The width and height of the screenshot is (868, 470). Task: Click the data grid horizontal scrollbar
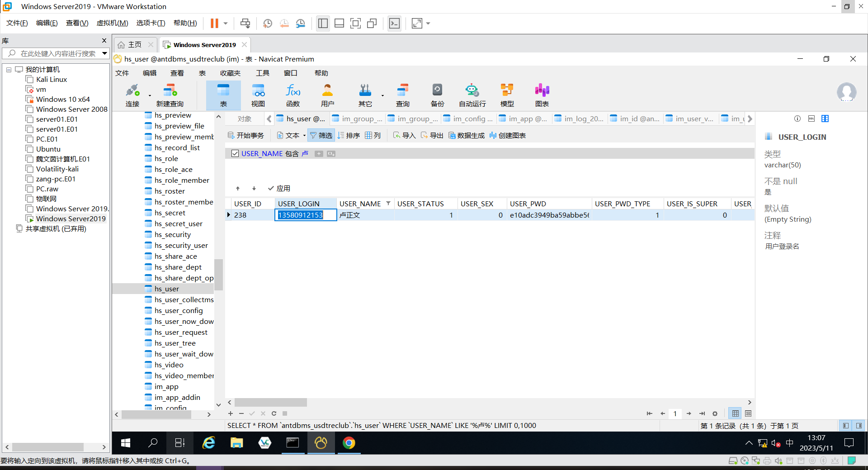pos(270,402)
